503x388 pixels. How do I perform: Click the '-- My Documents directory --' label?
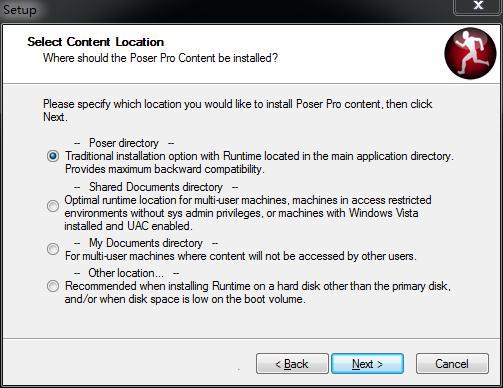(146, 243)
